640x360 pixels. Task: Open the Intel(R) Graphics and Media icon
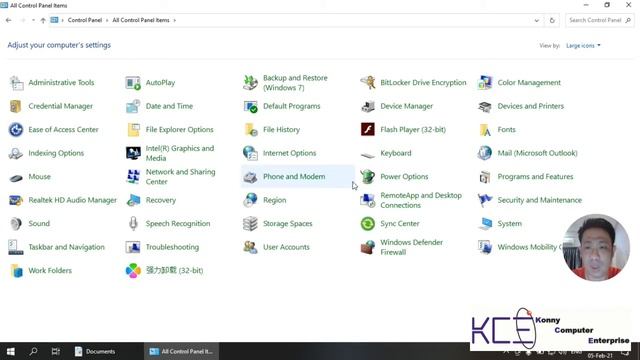(x=133, y=153)
